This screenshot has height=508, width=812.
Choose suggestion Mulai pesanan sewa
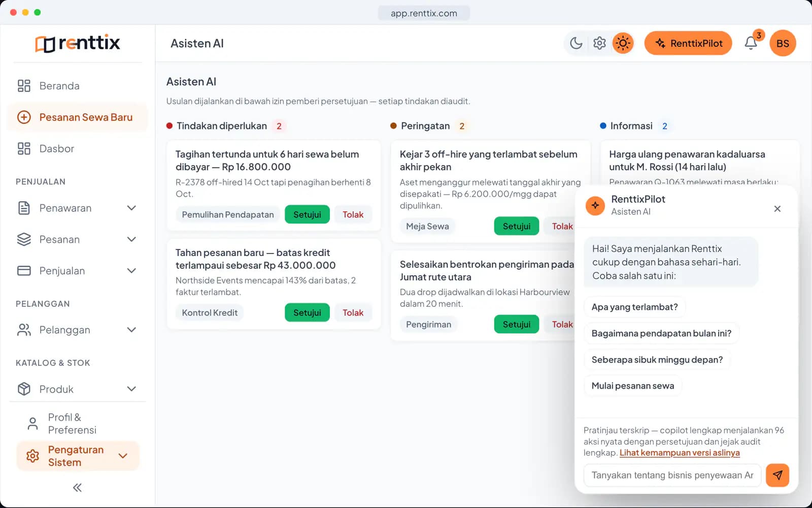coord(633,386)
